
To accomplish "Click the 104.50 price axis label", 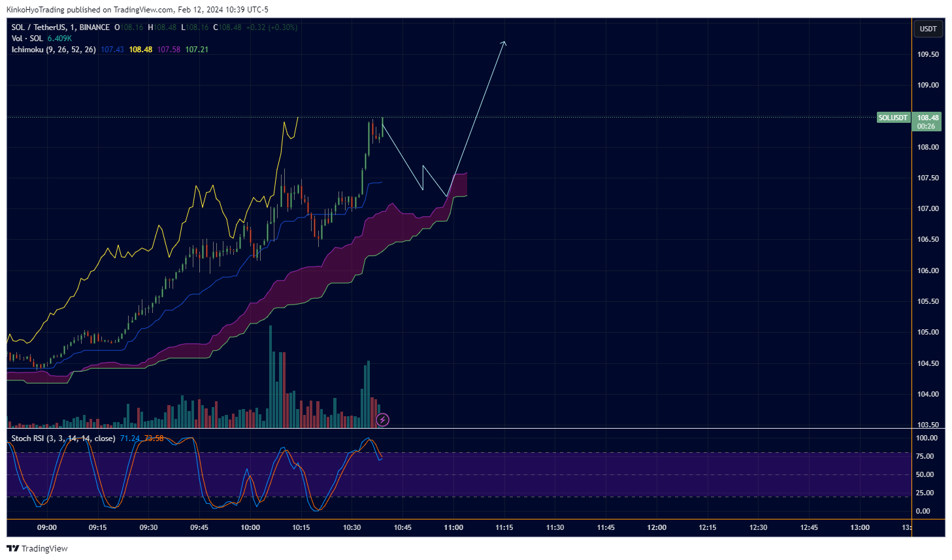I will pos(928,363).
